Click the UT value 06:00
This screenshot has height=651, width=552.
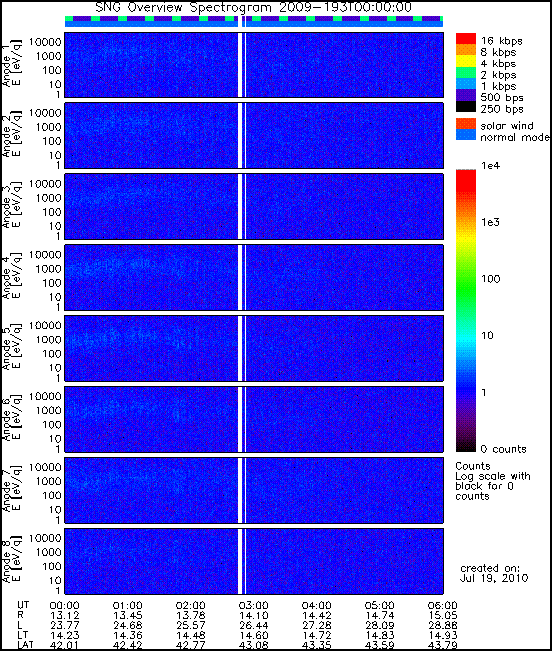pos(442,606)
